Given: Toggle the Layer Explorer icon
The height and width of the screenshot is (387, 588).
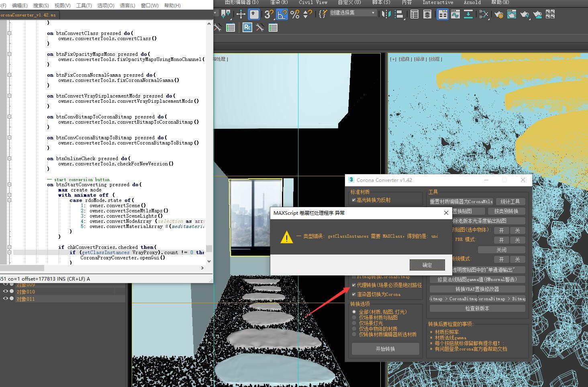Looking at the screenshot, I should tap(427, 14).
